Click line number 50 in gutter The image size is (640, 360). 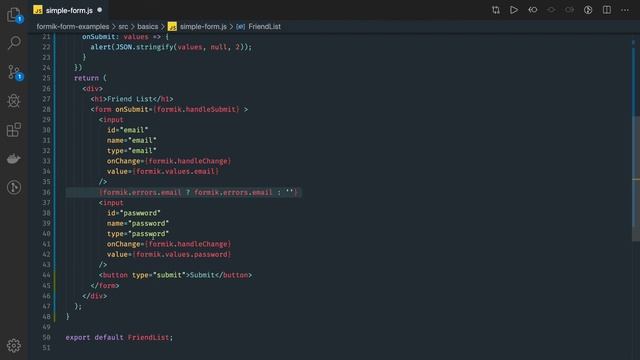click(46, 338)
